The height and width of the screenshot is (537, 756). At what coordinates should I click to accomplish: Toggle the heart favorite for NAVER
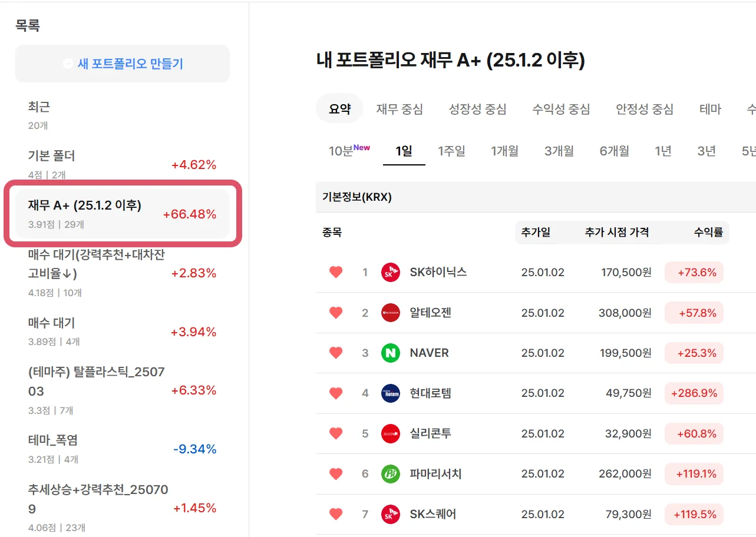[x=336, y=353]
